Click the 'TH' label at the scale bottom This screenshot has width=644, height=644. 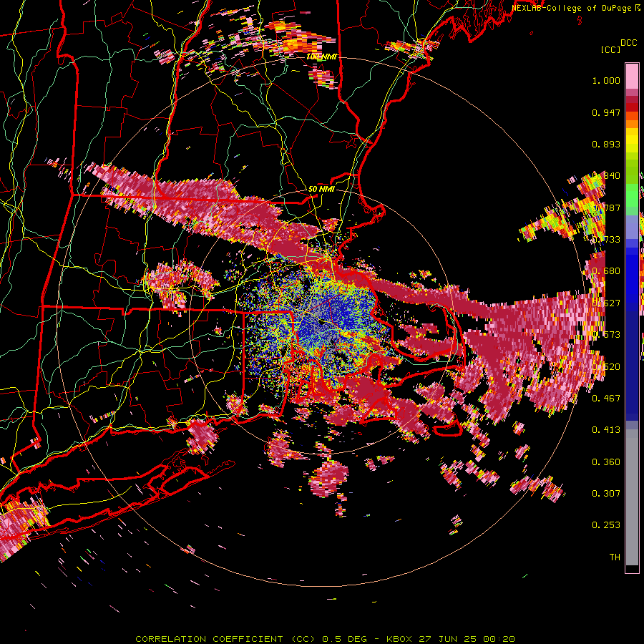615,557
